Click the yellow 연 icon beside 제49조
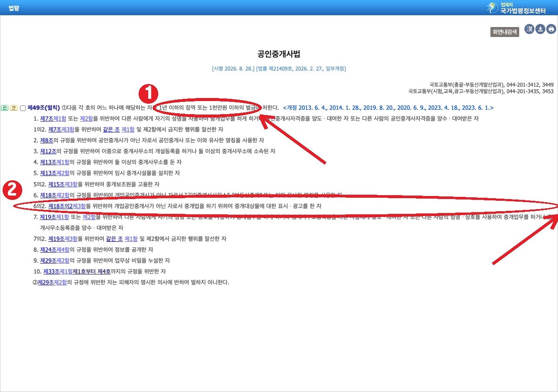The height and width of the screenshot is (392, 558). [x=14, y=108]
